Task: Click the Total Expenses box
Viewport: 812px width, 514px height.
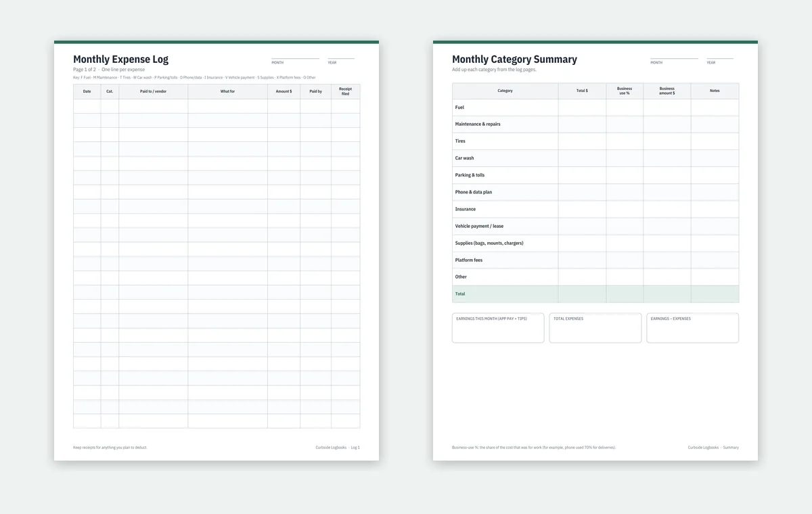Action: 595,328
